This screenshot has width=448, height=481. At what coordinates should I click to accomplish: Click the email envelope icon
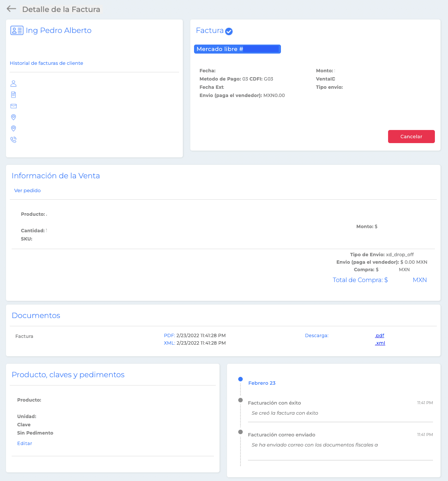point(13,106)
